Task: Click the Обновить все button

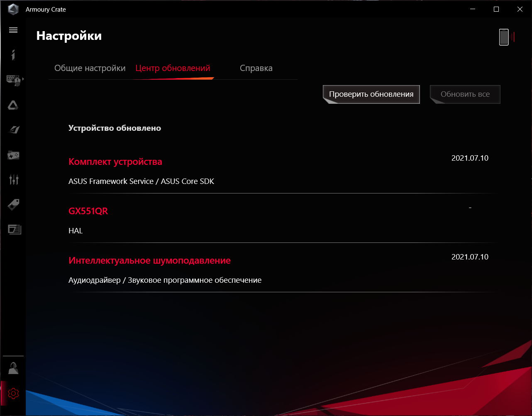Action: pos(465,94)
